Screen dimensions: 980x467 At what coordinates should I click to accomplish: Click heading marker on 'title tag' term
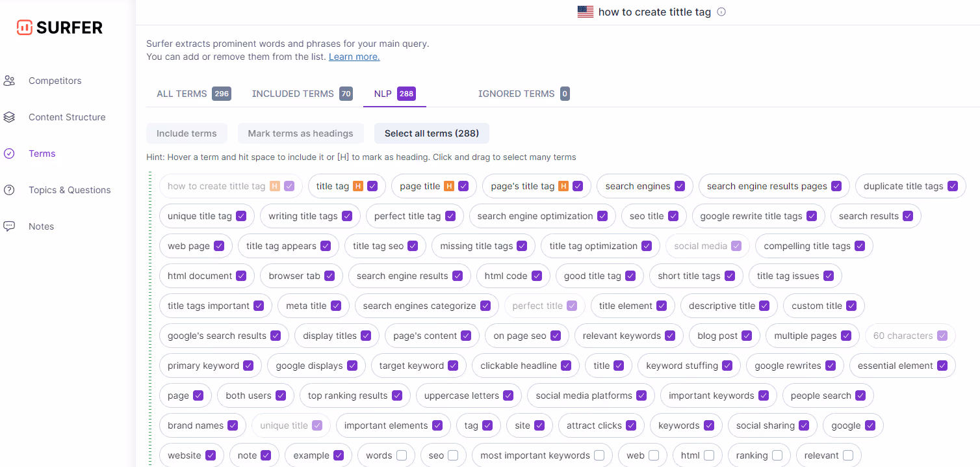[358, 186]
